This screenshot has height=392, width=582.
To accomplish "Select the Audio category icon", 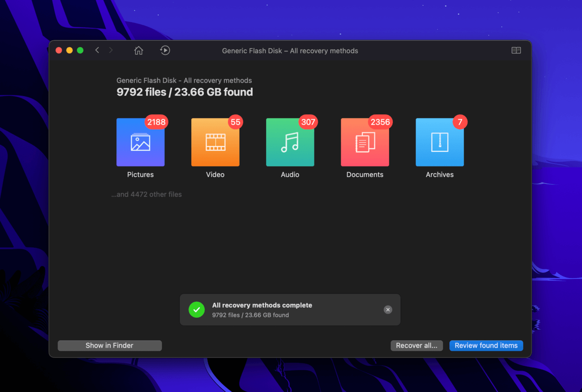I will point(290,143).
